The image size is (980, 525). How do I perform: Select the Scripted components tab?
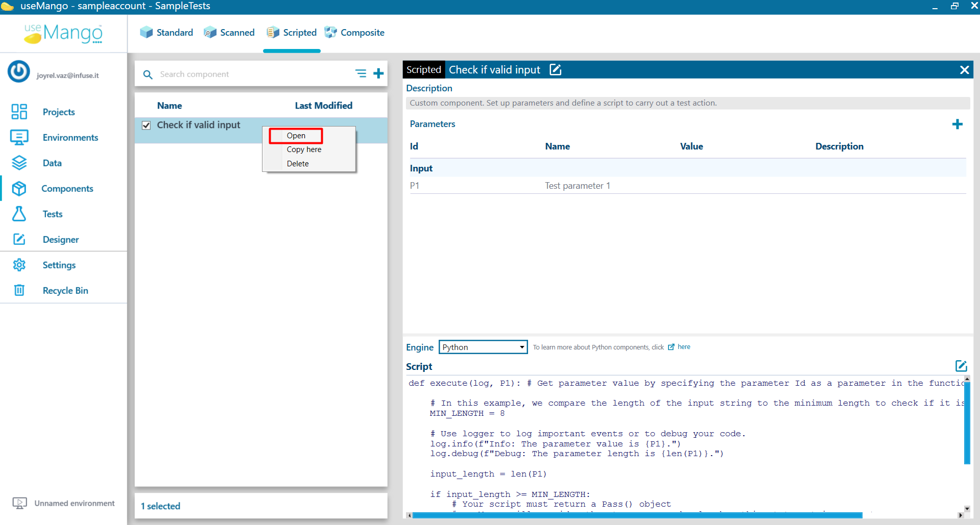click(x=292, y=33)
